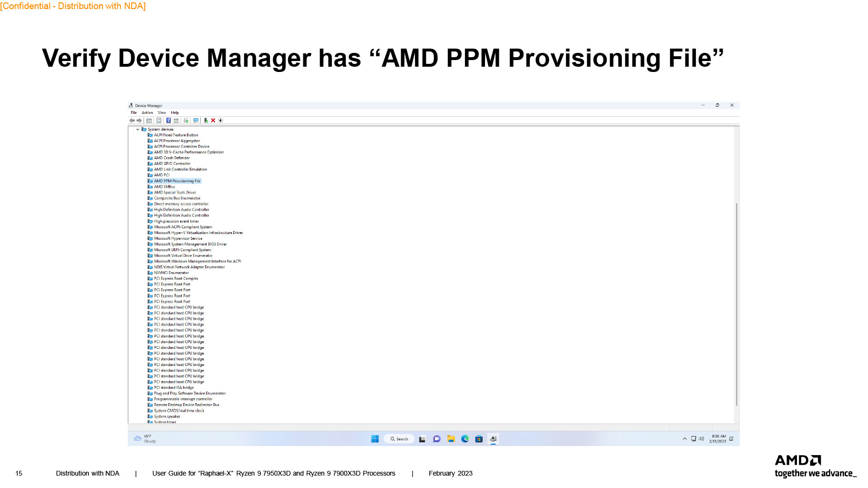The image size is (868, 488).
Task: Click the circled down-arrow Disable device icon
Action: pyautogui.click(x=220, y=121)
